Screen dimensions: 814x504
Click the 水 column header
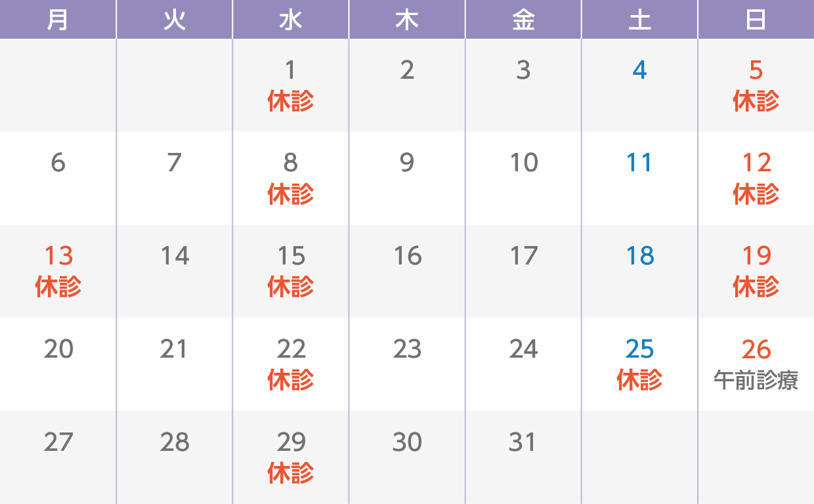pyautogui.click(x=291, y=20)
